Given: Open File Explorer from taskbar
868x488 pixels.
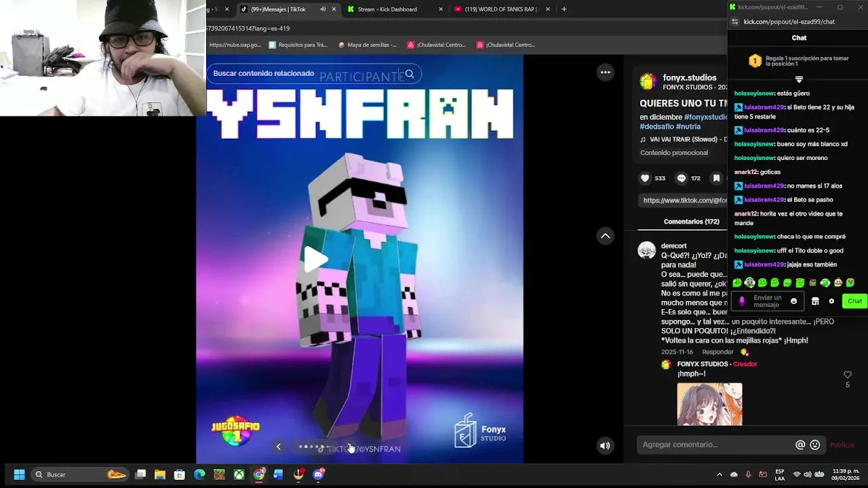Looking at the screenshot, I should [160, 474].
